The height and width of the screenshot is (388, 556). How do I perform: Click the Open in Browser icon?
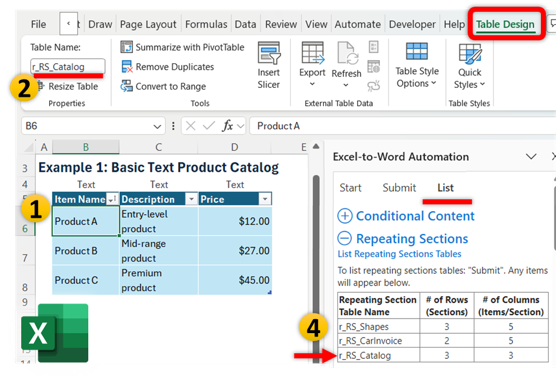click(374, 66)
